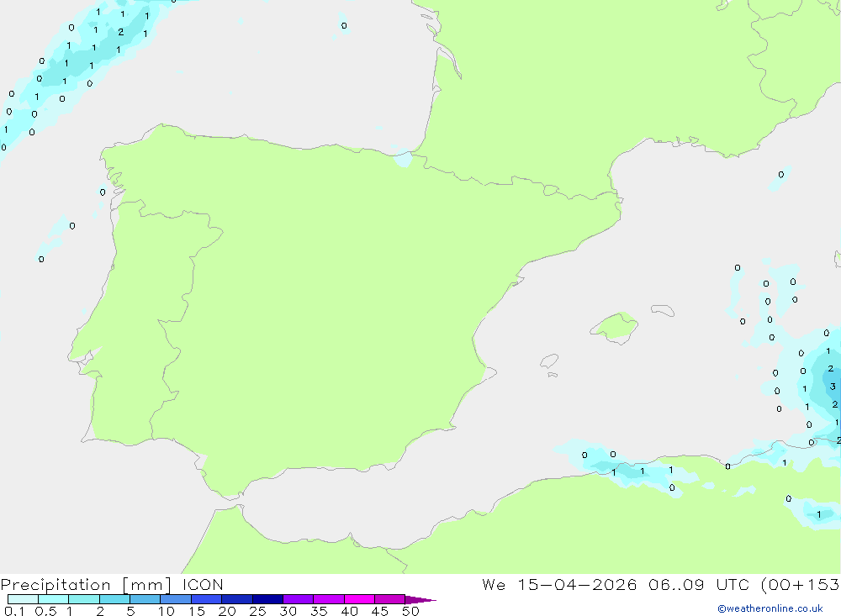Select the 2–5 mm legend color swatch

114,599
